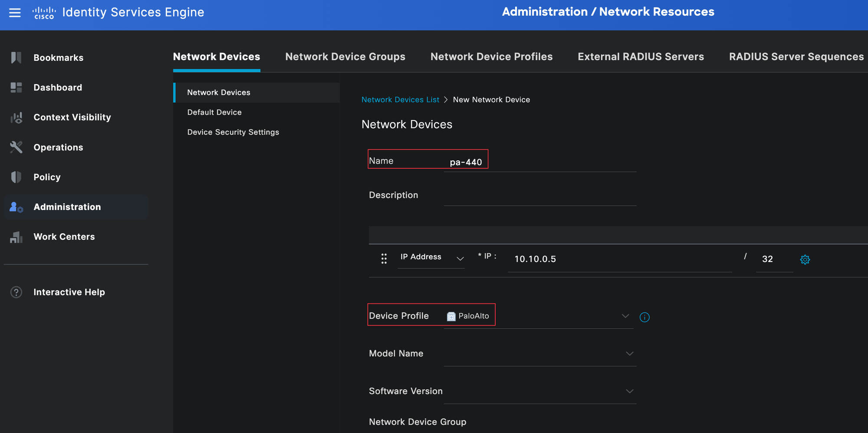Open Interactive Help
This screenshot has height=433, width=868.
(x=69, y=292)
